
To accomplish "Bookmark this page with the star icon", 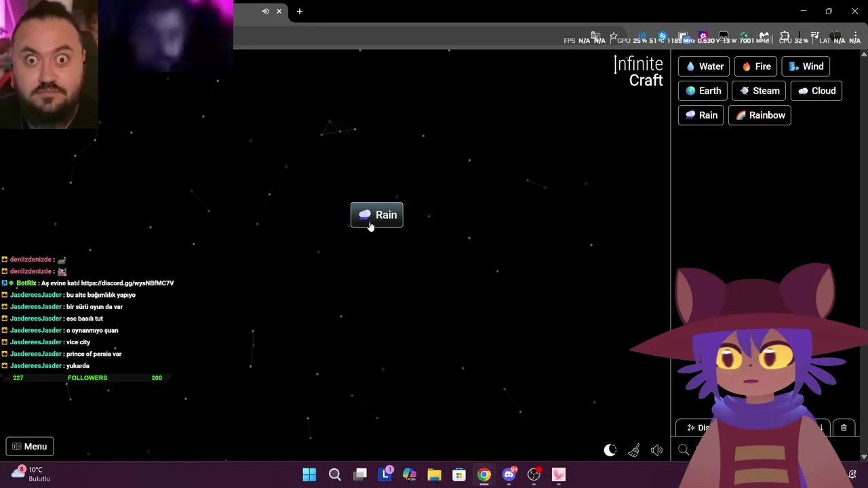I will coord(614,37).
